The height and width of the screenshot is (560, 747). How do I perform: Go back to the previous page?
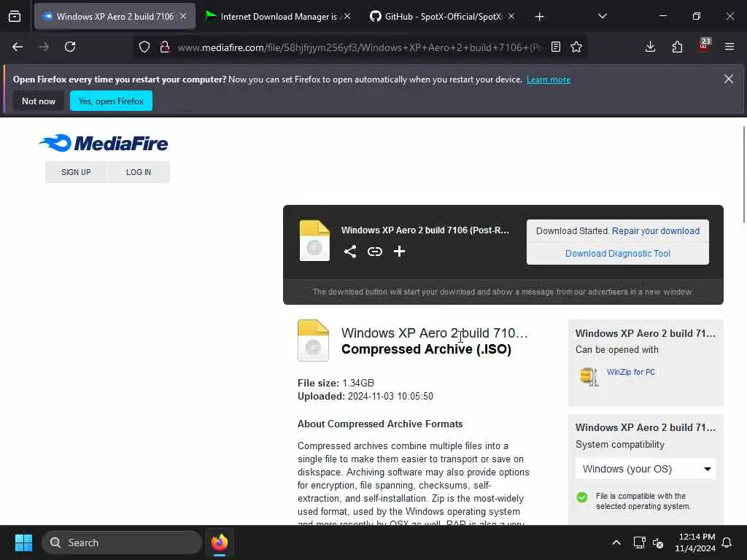[x=18, y=47]
